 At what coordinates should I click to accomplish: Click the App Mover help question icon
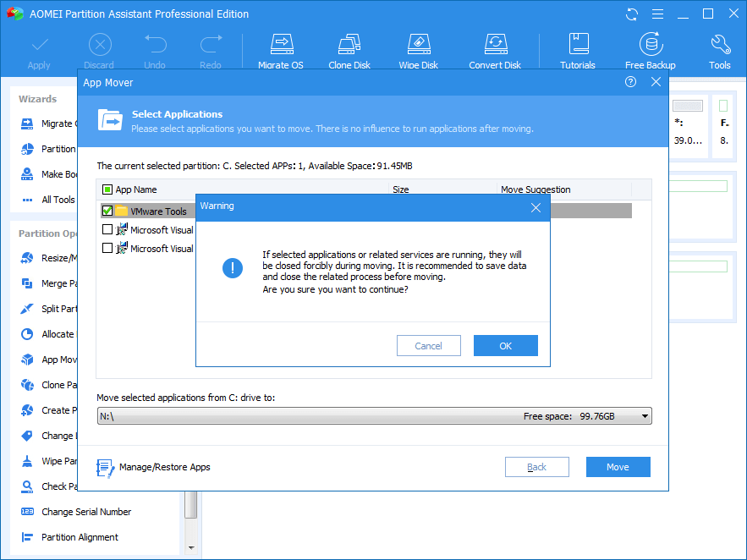630,82
